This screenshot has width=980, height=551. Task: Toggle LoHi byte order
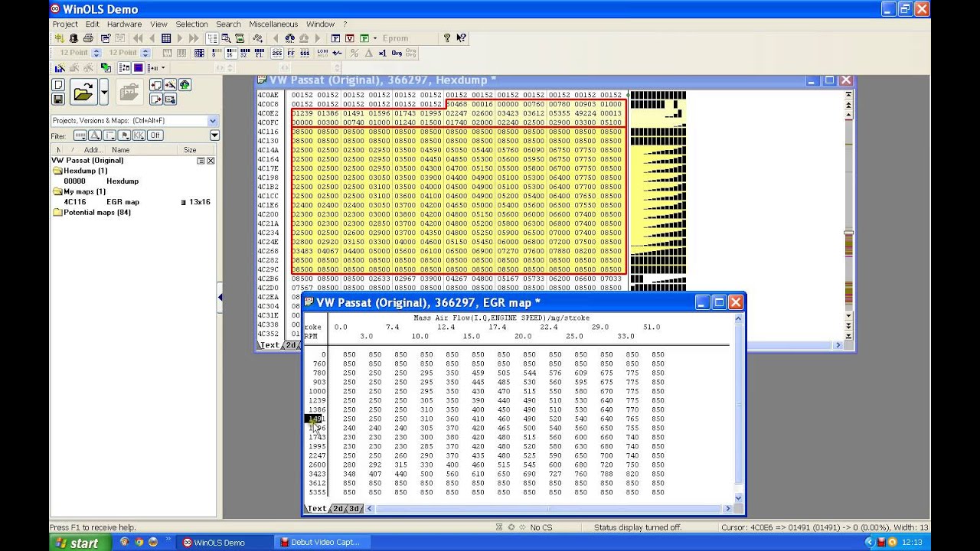322,53
